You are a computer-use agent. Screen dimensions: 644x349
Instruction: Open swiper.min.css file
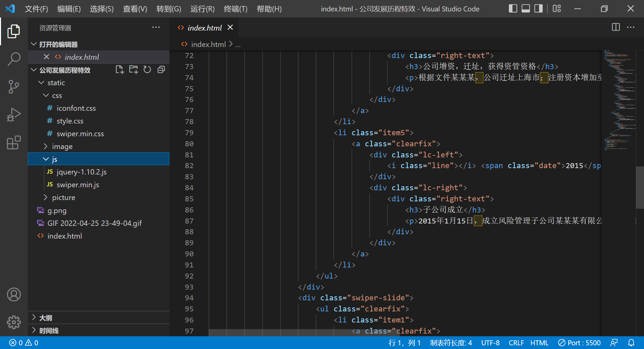pos(99,134)
